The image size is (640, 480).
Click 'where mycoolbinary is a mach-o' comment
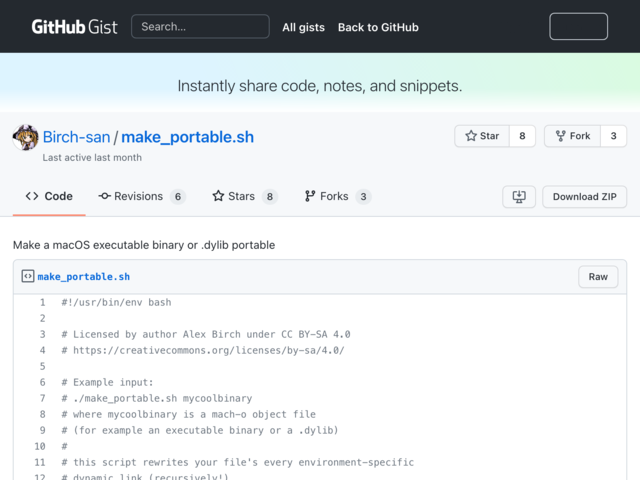[189, 414]
